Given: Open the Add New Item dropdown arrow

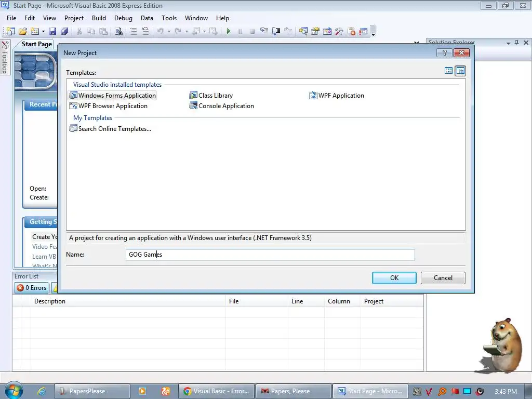Looking at the screenshot, I should pyautogui.click(x=43, y=32).
